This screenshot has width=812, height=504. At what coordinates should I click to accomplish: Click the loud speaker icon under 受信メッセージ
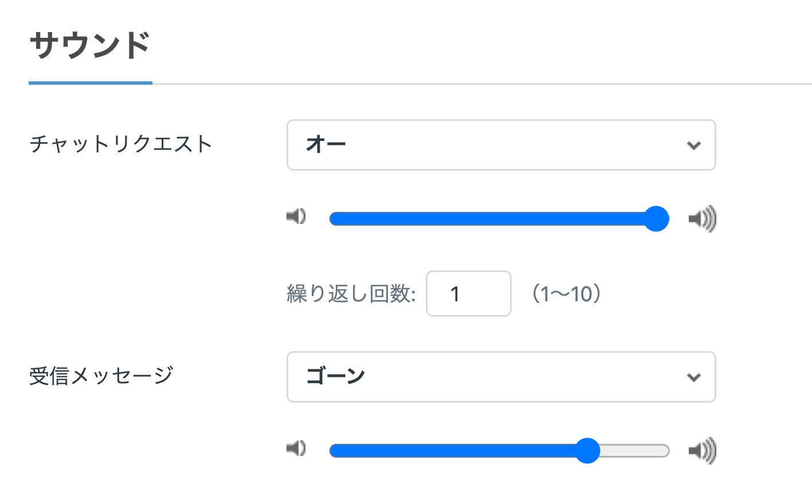pyautogui.click(x=702, y=450)
